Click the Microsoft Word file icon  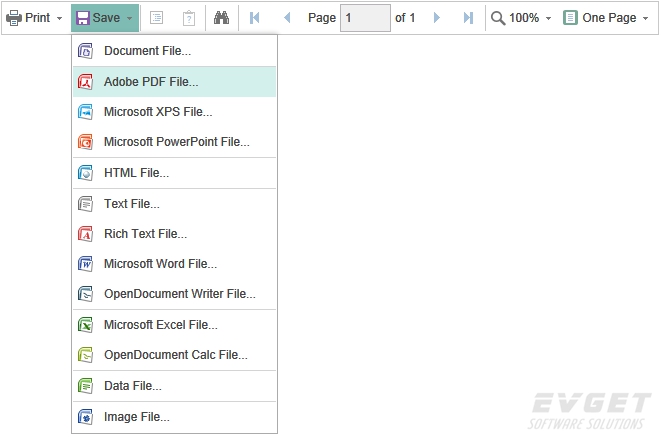click(x=86, y=264)
